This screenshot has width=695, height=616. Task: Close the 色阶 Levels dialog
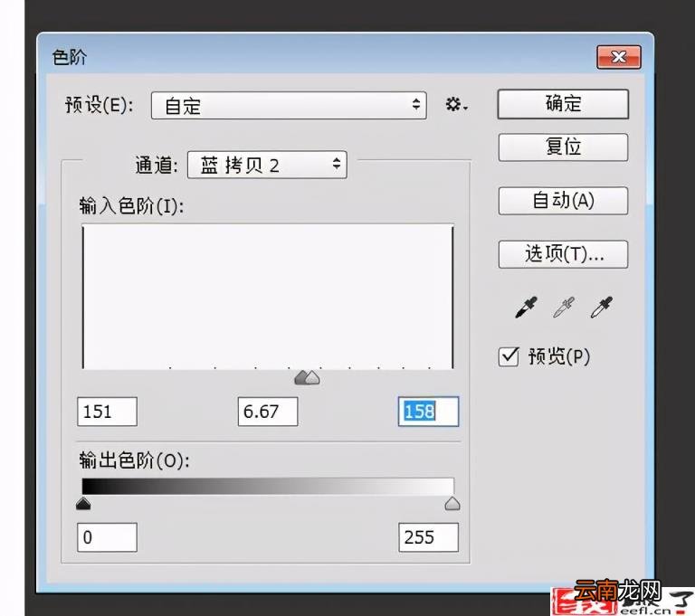pos(619,57)
